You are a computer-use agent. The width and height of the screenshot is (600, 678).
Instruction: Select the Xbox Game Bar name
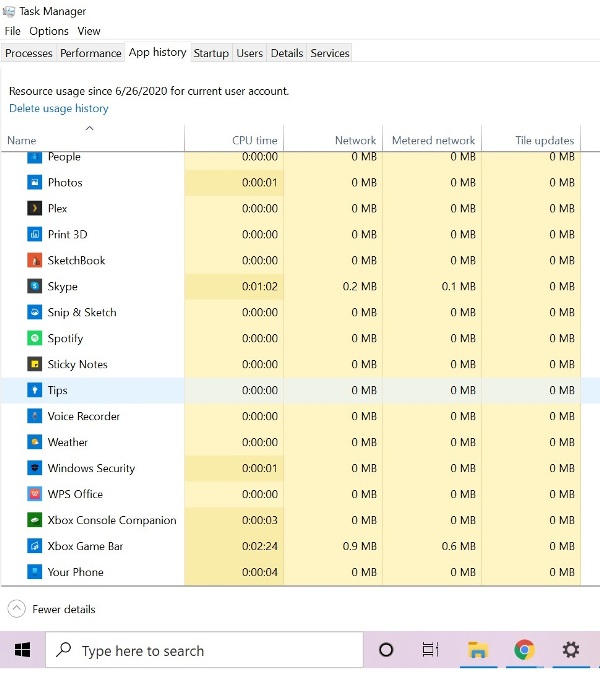85,546
